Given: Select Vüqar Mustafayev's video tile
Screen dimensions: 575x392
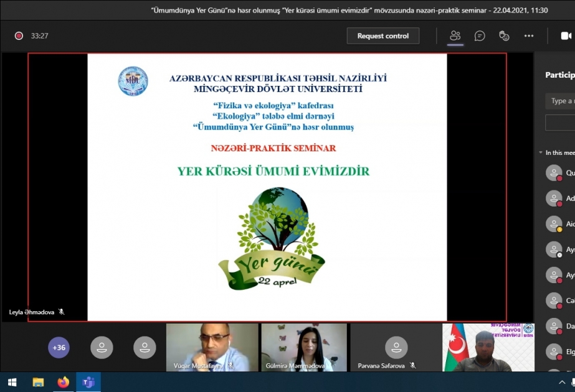Looking at the screenshot, I should pyautogui.click(x=212, y=347).
